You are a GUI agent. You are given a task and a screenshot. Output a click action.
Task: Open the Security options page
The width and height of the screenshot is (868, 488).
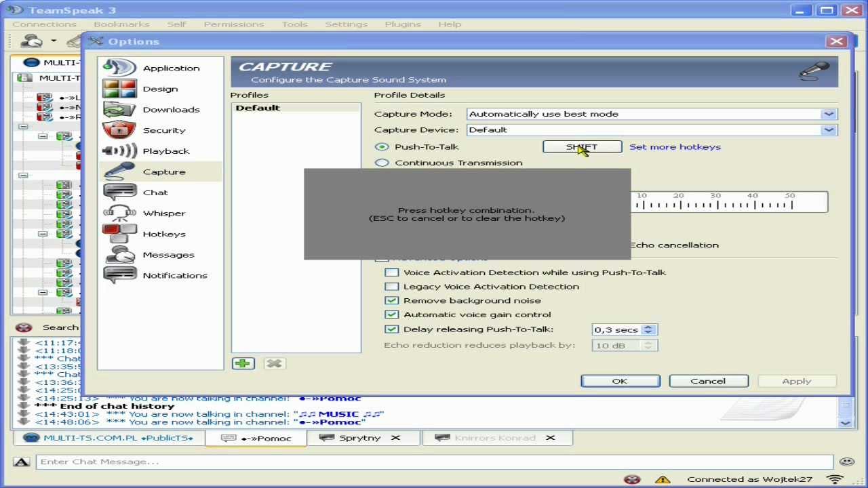point(160,130)
